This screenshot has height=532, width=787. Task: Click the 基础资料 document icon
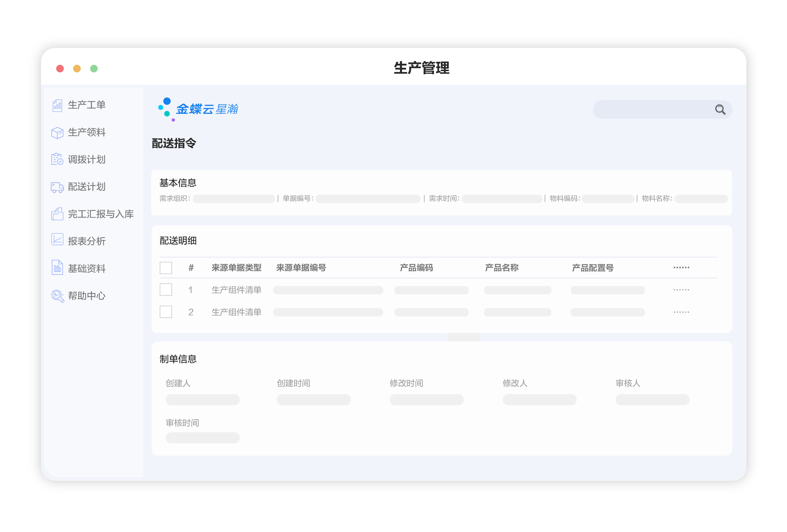pyautogui.click(x=57, y=267)
